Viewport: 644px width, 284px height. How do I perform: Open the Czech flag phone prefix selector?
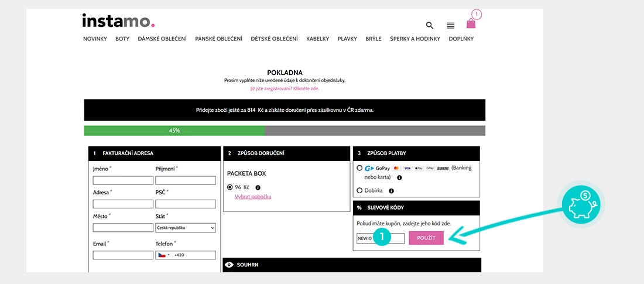coord(163,255)
